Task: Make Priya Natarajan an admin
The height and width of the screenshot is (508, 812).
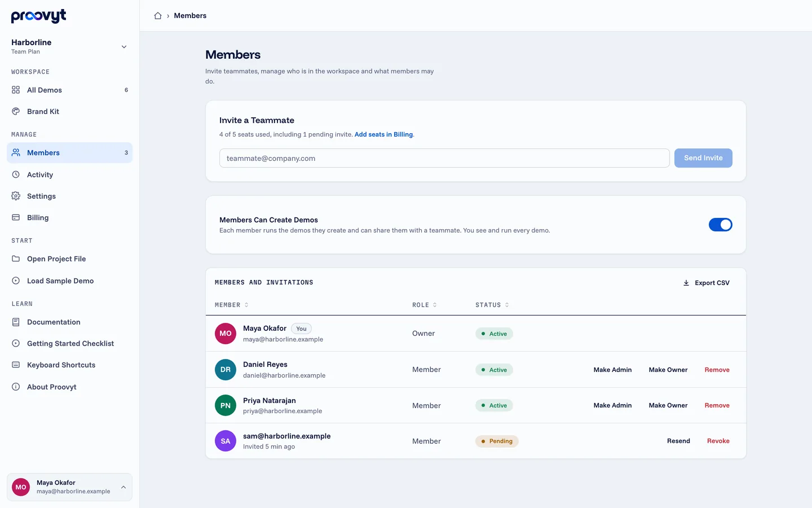Action: click(x=612, y=405)
